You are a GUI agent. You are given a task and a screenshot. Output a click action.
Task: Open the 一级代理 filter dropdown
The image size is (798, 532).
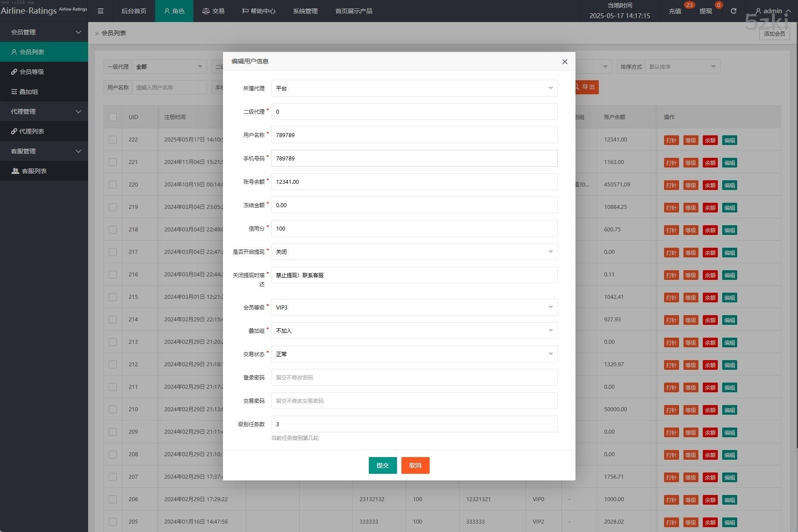(x=170, y=67)
